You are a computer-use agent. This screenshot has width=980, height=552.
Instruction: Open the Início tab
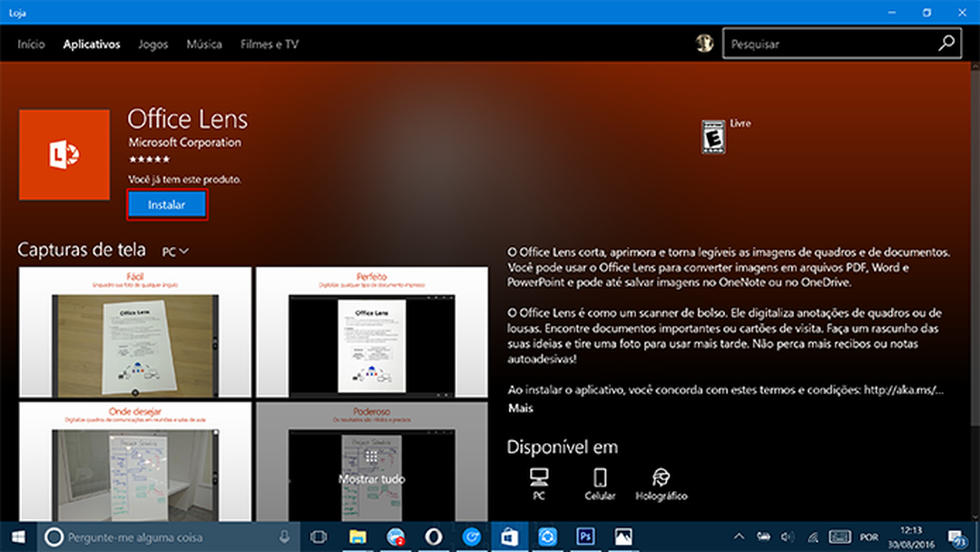[x=31, y=44]
